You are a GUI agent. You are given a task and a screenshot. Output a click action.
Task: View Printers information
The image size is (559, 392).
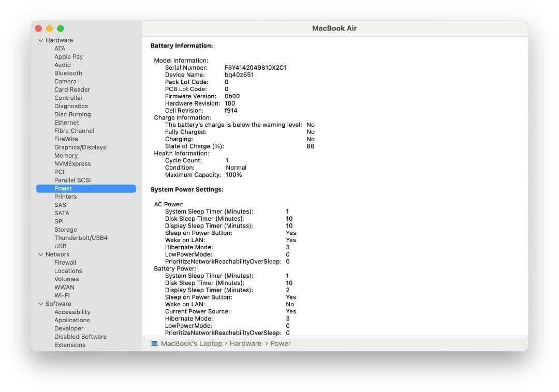point(65,197)
